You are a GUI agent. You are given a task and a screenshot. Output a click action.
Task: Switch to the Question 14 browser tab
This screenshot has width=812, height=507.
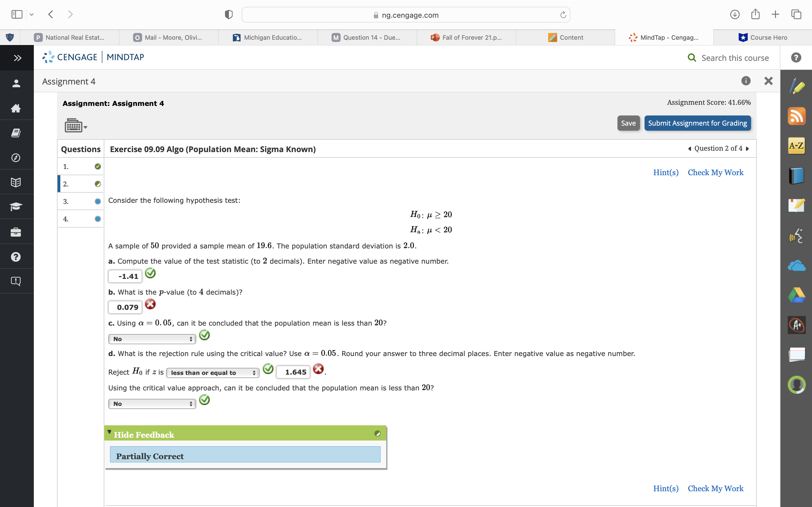pyautogui.click(x=367, y=37)
